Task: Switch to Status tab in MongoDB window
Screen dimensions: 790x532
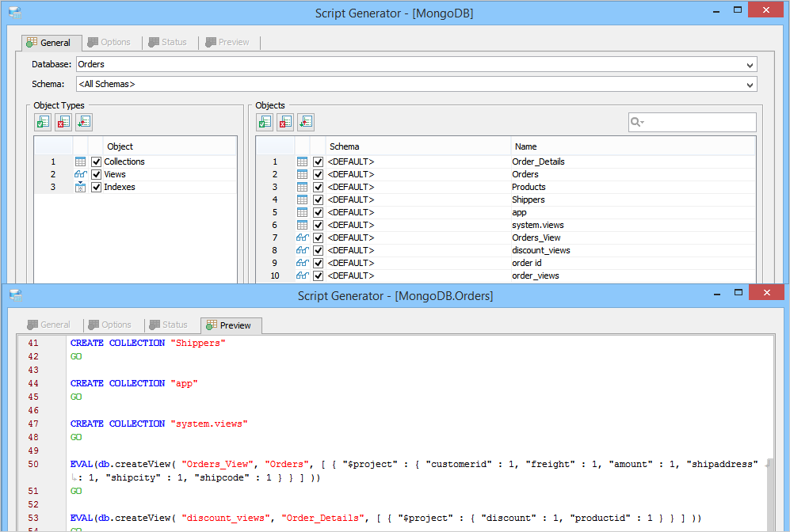Action: (168, 42)
